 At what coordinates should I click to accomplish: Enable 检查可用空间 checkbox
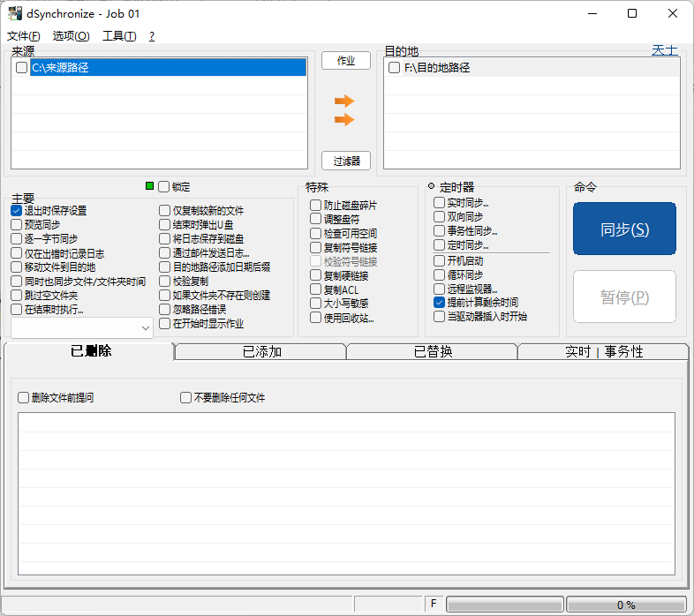[x=315, y=233]
